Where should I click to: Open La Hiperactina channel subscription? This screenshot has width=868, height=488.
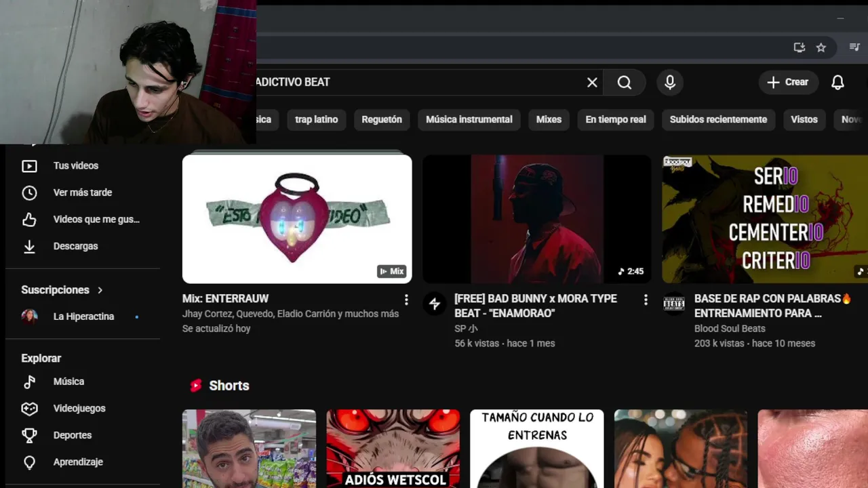pos(83,317)
